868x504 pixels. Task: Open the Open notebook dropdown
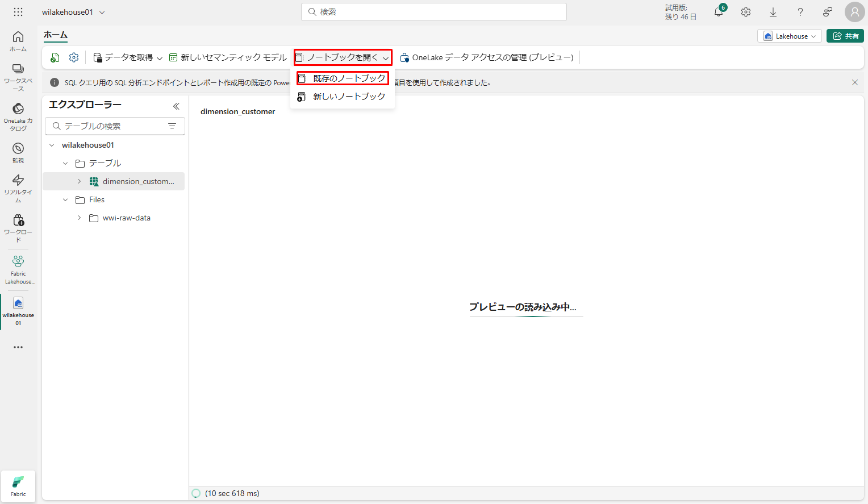click(x=343, y=57)
